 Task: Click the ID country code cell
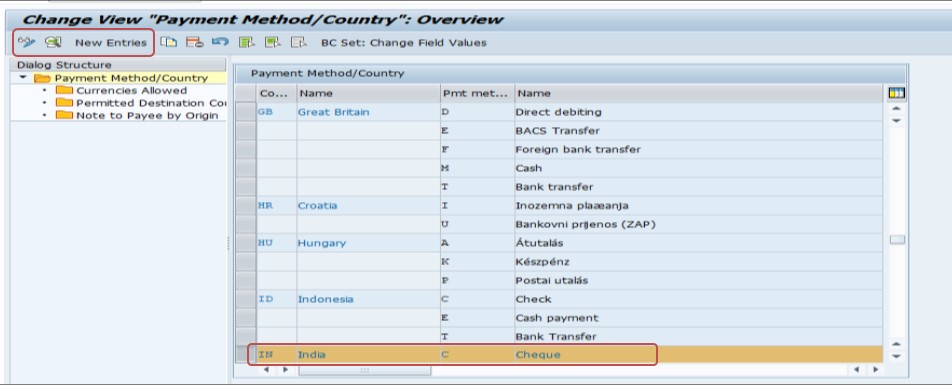276,299
